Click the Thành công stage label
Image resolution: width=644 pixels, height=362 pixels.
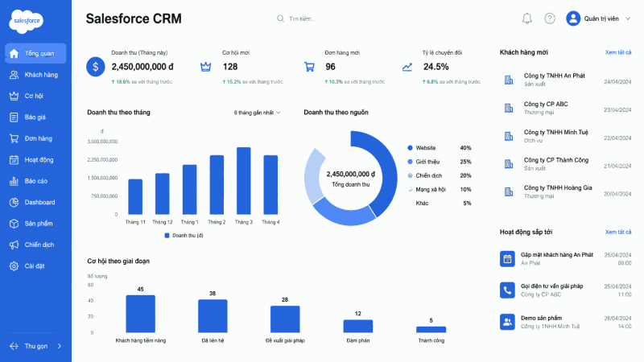tap(431, 340)
